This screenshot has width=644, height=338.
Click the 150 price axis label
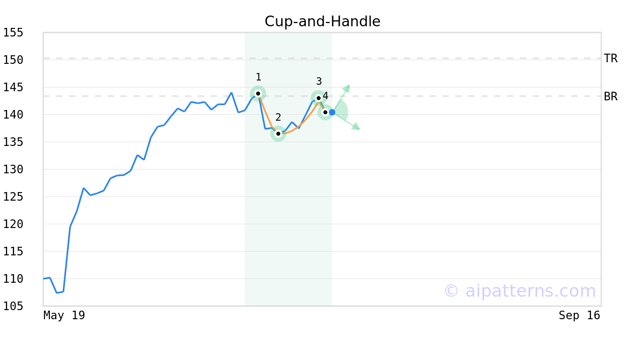coord(13,60)
